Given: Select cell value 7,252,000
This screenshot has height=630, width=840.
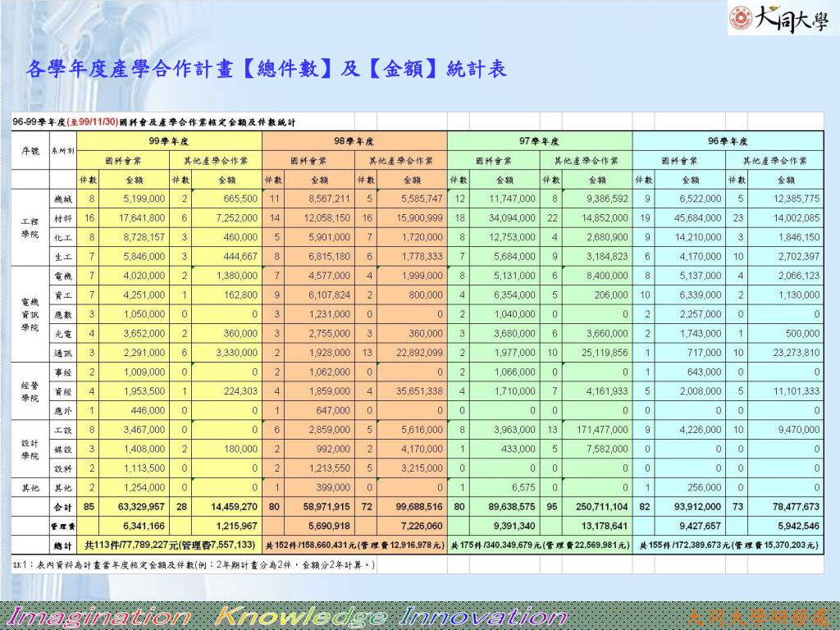Looking at the screenshot, I should 237,218.
